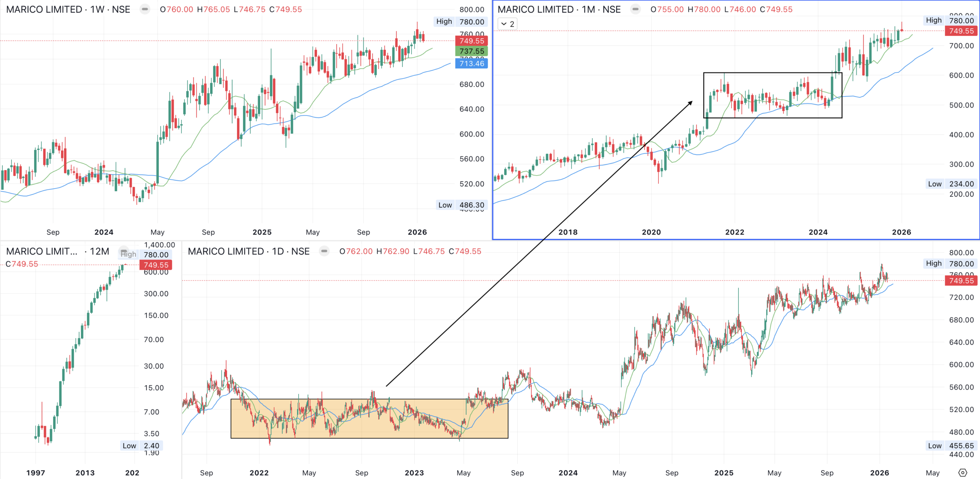Click MARICO LIMITED 1D NSE symbol title
Viewport: 980px width, 479px height.
click(248, 251)
